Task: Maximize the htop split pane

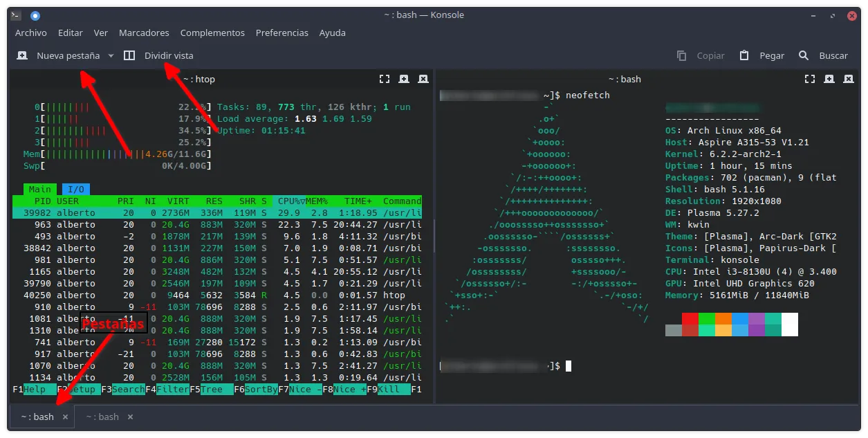Action: 384,78
